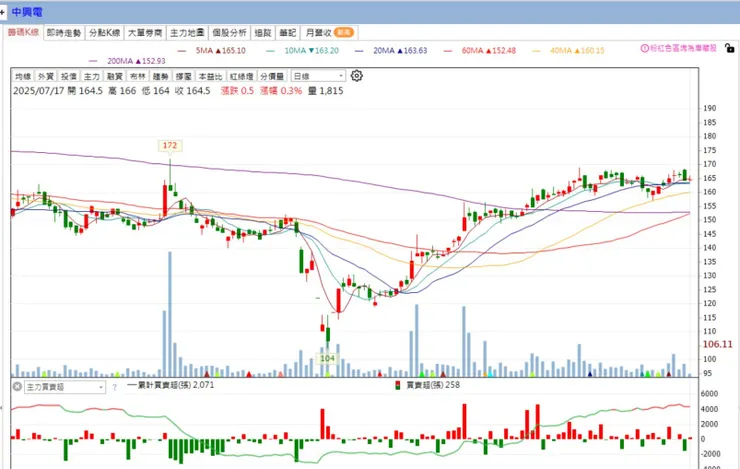This screenshot has width=740, height=469.
Task: Click the 中興電 stock title
Action: click(27, 12)
